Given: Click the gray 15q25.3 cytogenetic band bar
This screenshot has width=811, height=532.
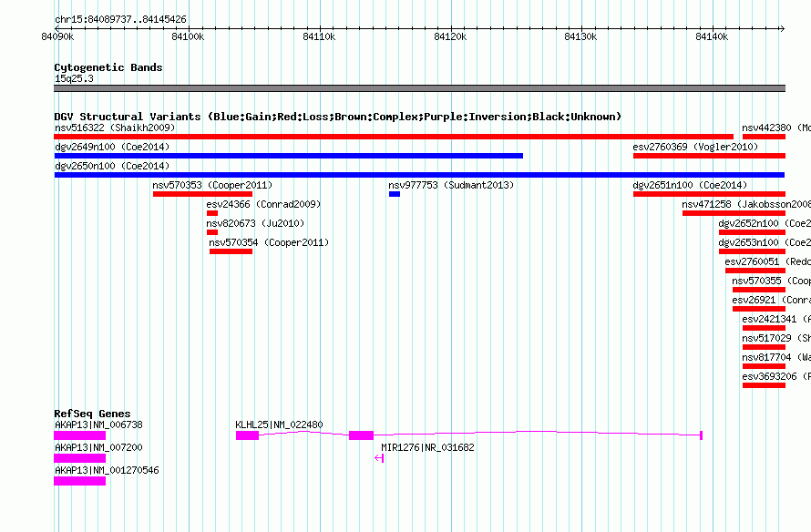Looking at the screenshot, I should click(419, 88).
